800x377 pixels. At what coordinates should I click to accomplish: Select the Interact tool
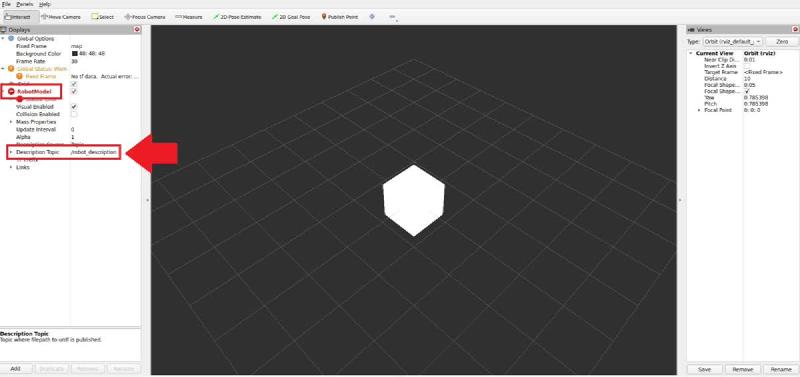[x=19, y=17]
